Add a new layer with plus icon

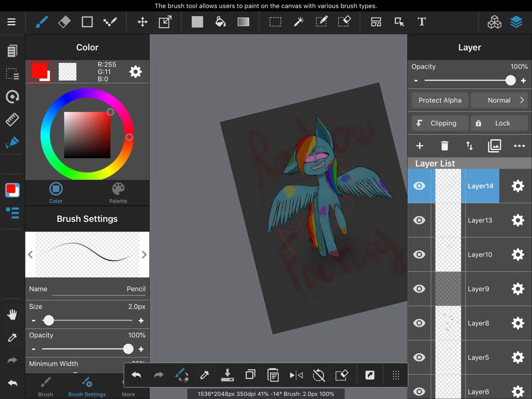click(420, 146)
